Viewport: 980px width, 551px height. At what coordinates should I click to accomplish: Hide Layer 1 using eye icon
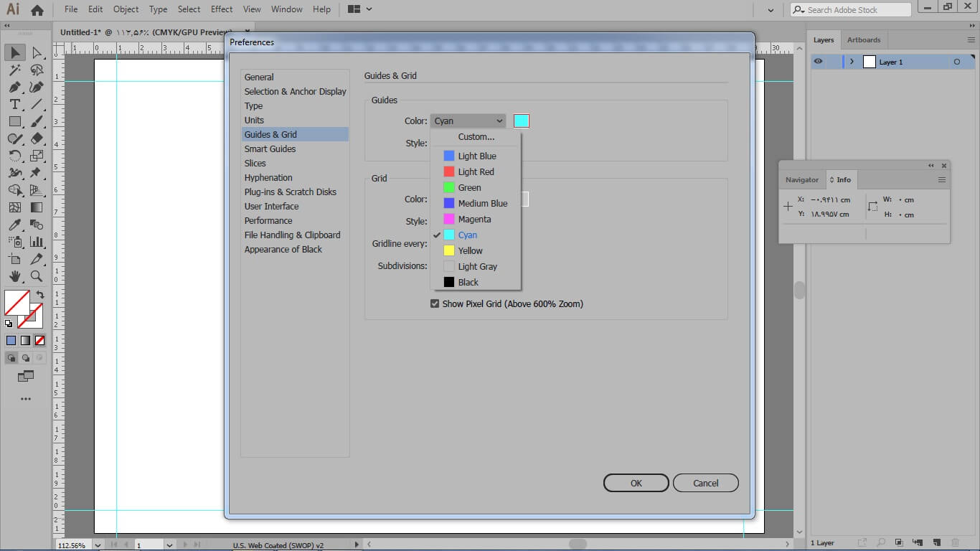point(819,62)
